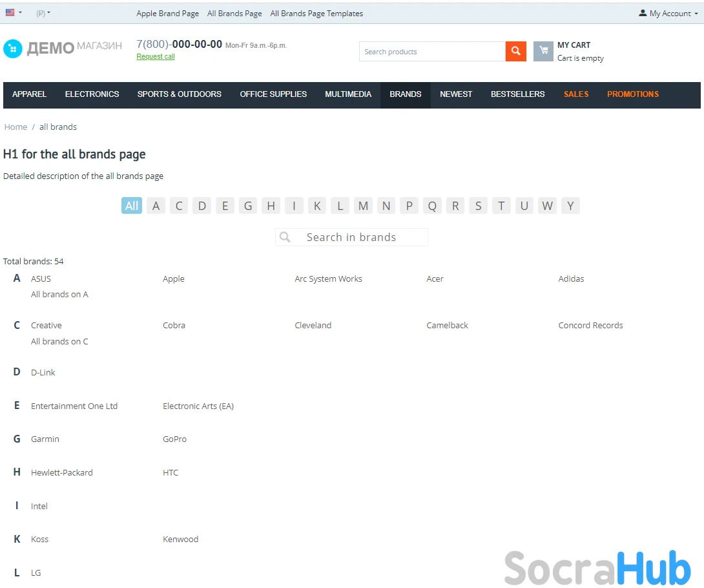
Task: Show All brands on A
Action: click(x=59, y=294)
